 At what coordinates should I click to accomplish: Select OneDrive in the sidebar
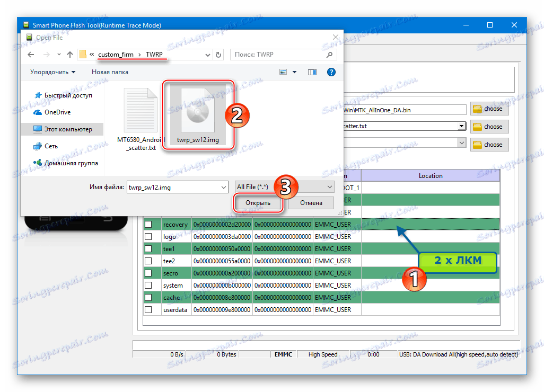(52, 112)
